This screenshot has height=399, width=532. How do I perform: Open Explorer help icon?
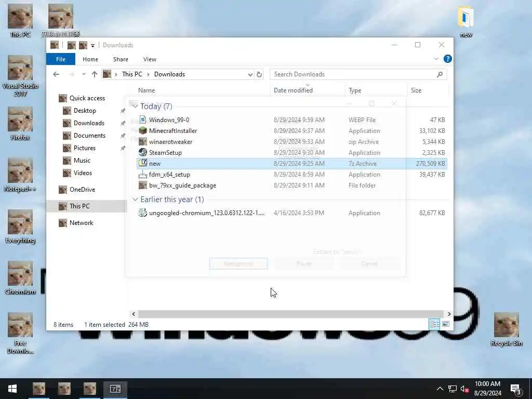tap(447, 59)
